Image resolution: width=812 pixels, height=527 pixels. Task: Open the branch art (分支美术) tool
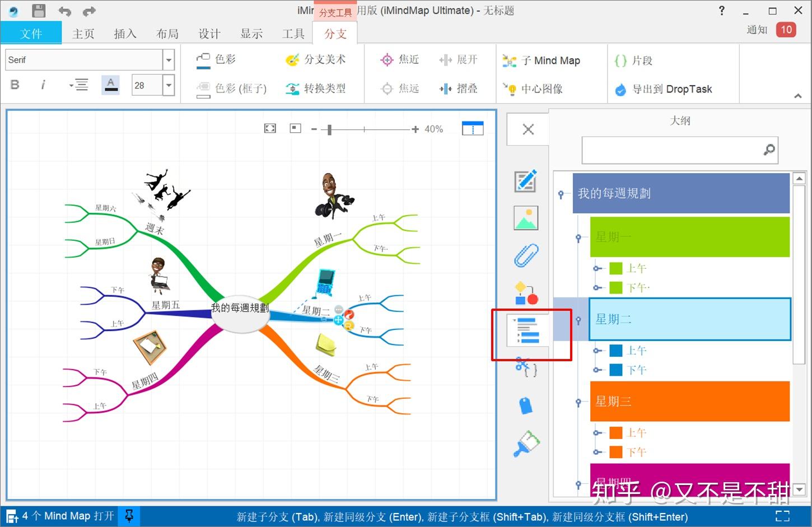(x=316, y=59)
